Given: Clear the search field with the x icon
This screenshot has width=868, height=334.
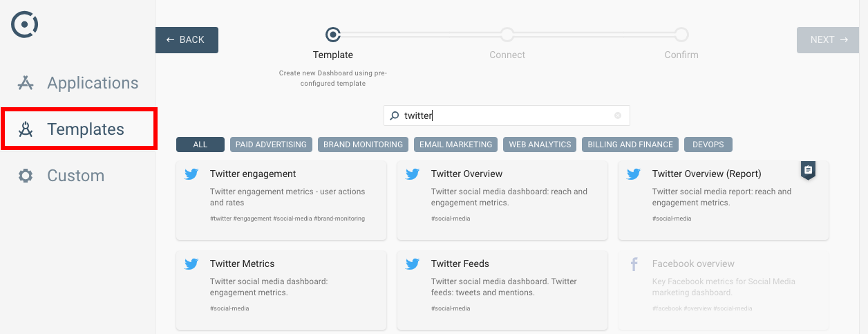Looking at the screenshot, I should (618, 116).
